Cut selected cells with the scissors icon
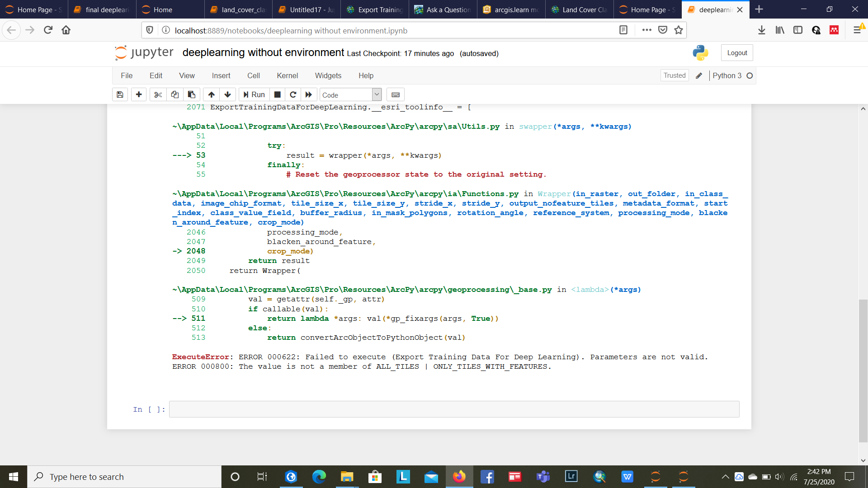Screen dimensions: 868x488 coord(158,94)
